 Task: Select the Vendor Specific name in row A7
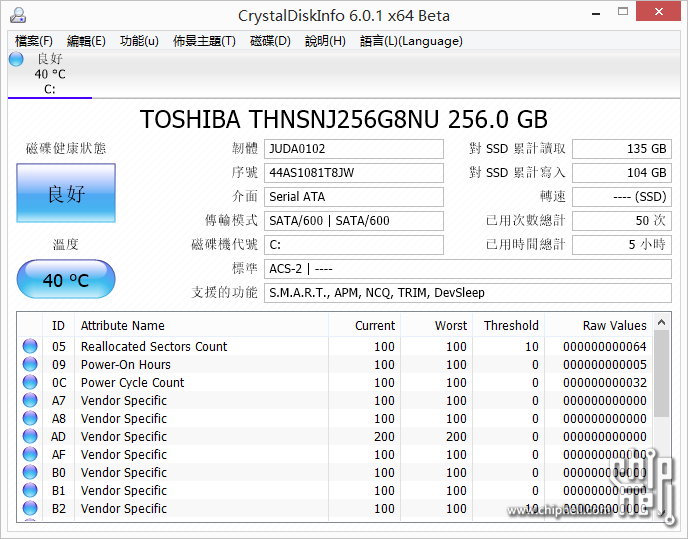124,400
